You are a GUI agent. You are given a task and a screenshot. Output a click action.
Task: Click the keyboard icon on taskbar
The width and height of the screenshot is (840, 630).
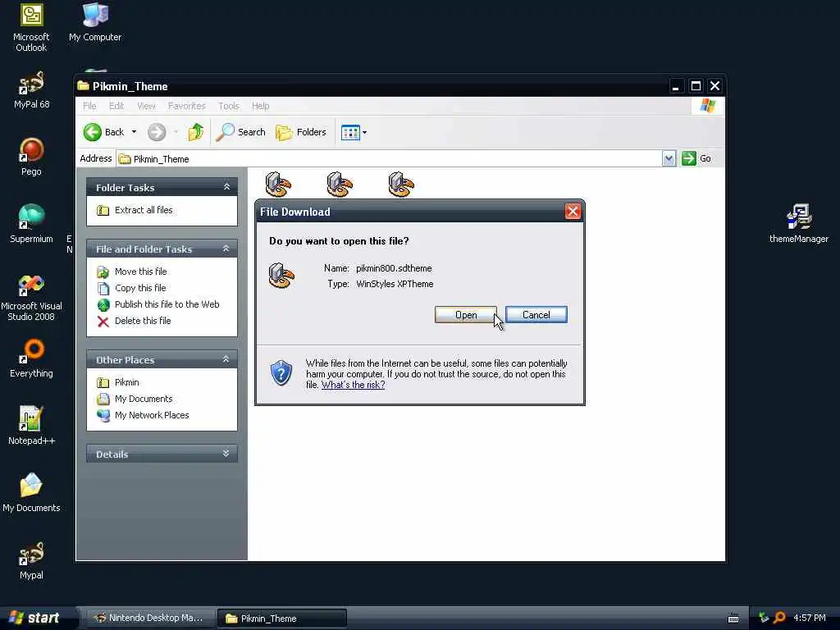[x=733, y=619]
